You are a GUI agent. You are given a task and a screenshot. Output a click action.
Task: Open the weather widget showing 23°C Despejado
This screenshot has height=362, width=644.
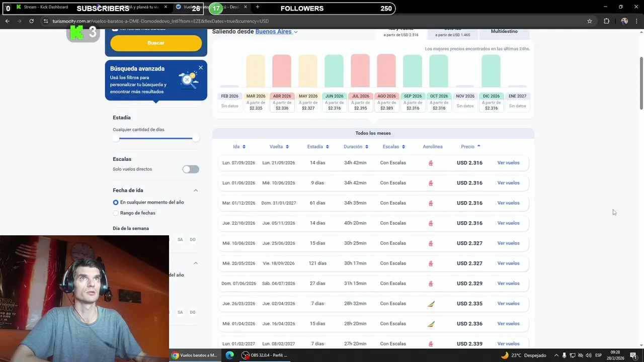[523, 355]
